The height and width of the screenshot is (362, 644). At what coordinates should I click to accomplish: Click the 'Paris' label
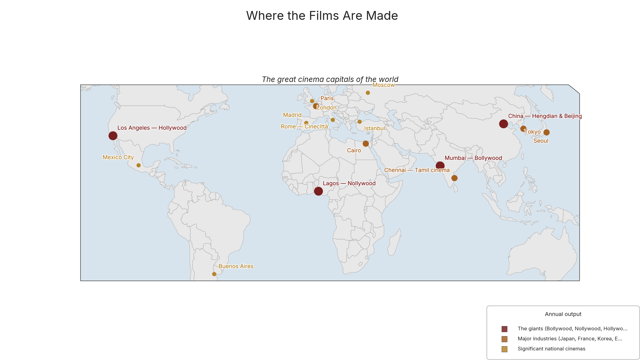(x=327, y=98)
